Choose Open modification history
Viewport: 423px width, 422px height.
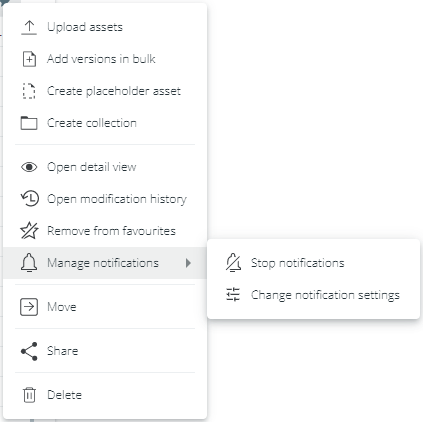pos(105,199)
